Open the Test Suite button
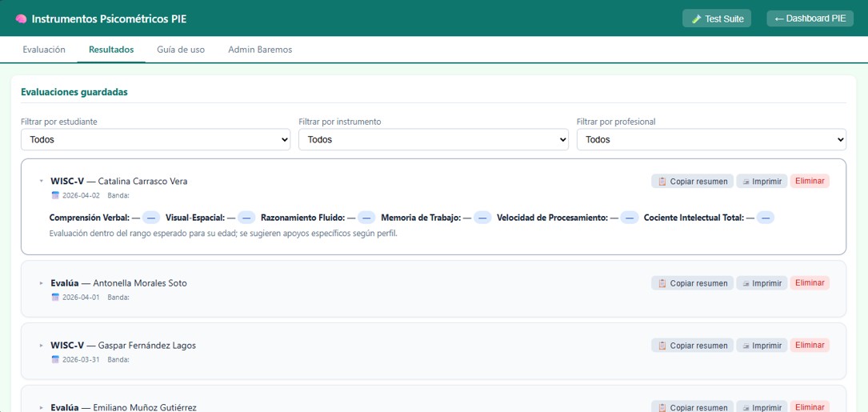 (717, 18)
